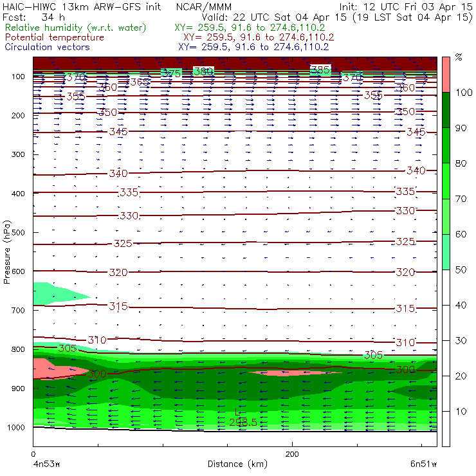Select the "Distance (km)" axis title
476x476 pixels.
point(237,464)
